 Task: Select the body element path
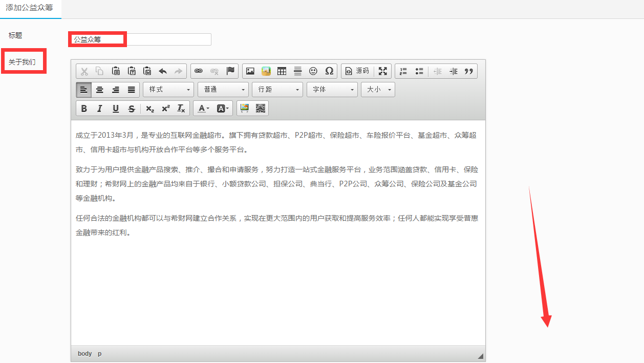[x=84, y=354]
